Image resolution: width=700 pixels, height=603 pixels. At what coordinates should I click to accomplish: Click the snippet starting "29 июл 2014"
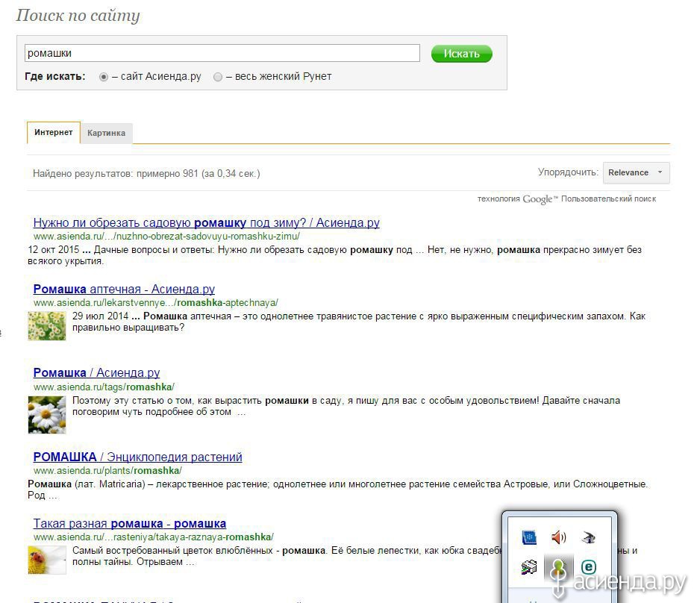click(359, 322)
